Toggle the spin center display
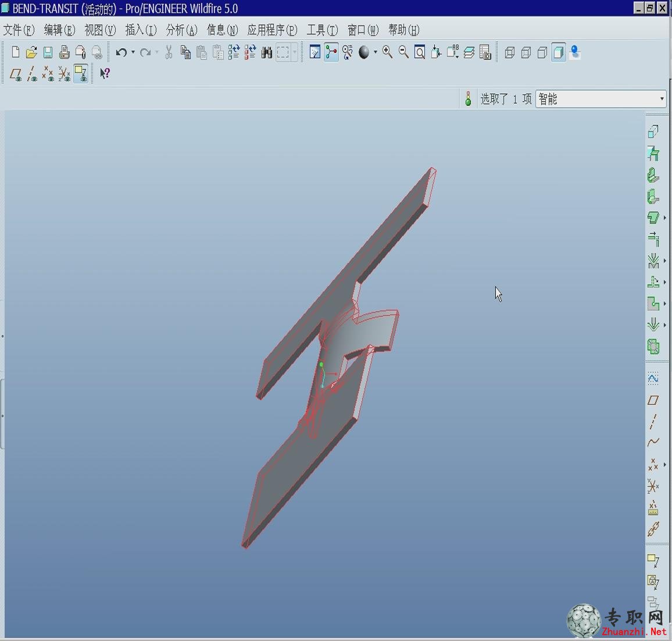The height and width of the screenshot is (641, 672). click(331, 52)
